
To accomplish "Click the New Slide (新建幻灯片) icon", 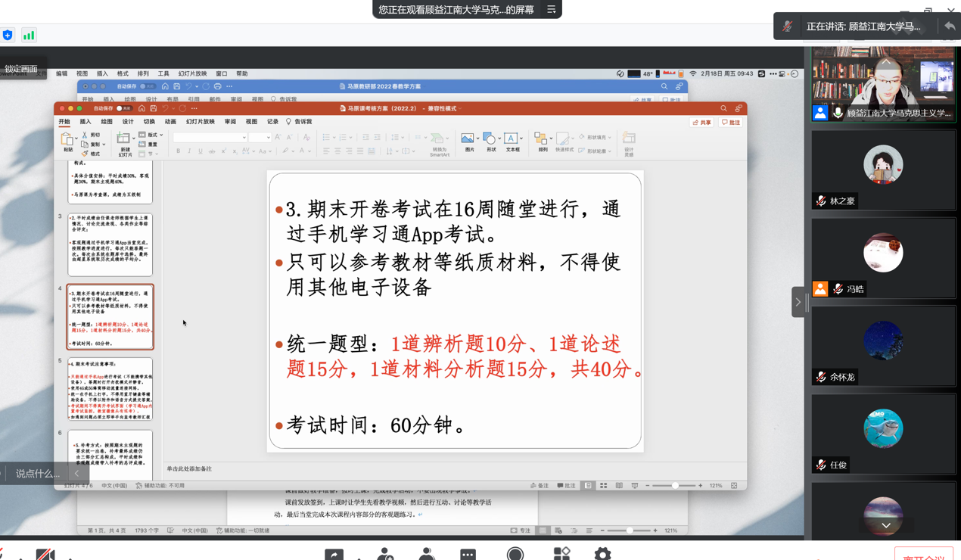I will (124, 139).
